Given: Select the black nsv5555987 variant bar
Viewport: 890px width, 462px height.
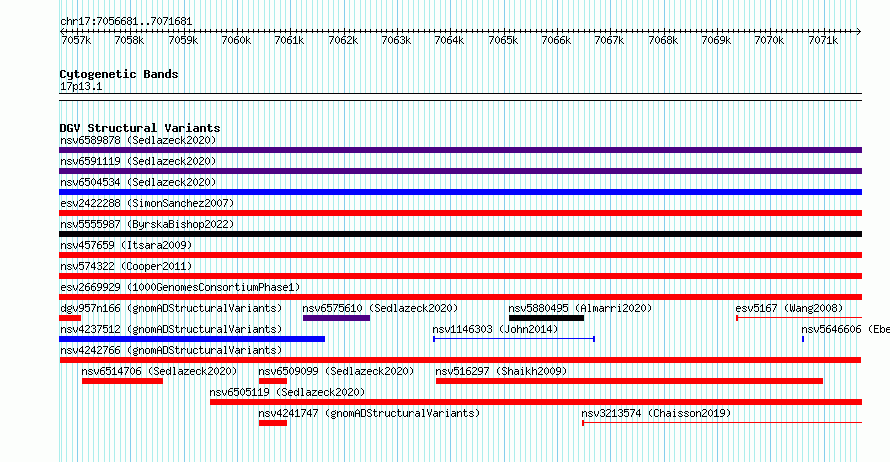Looking at the screenshot, I should (460, 234).
